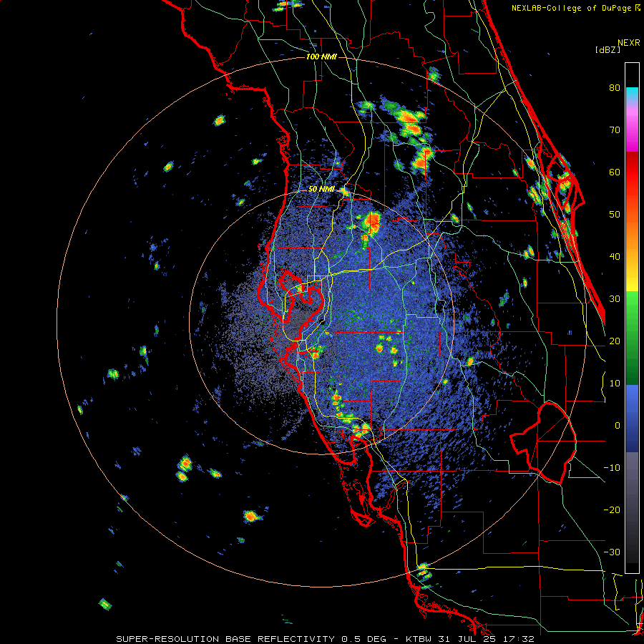Click the 60 value on dBZ scale
The height and width of the screenshot is (644, 644).
[x=615, y=172]
